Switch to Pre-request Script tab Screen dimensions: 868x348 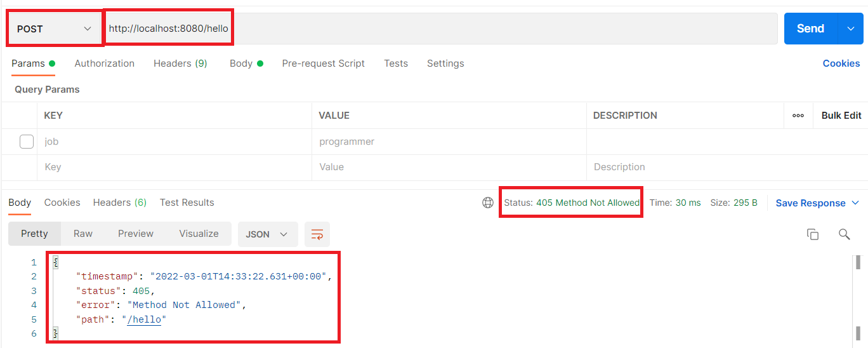323,64
